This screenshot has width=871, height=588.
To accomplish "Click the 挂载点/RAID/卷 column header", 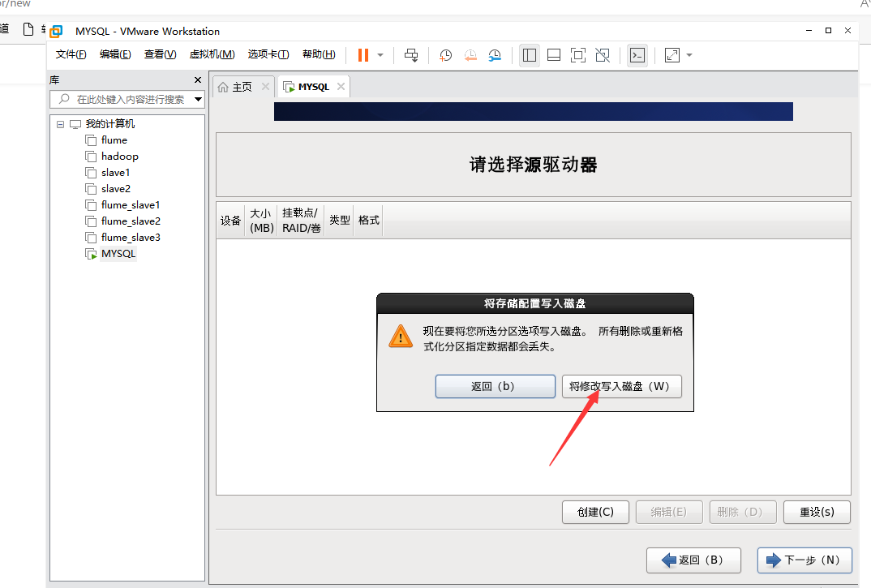I will 301,221.
